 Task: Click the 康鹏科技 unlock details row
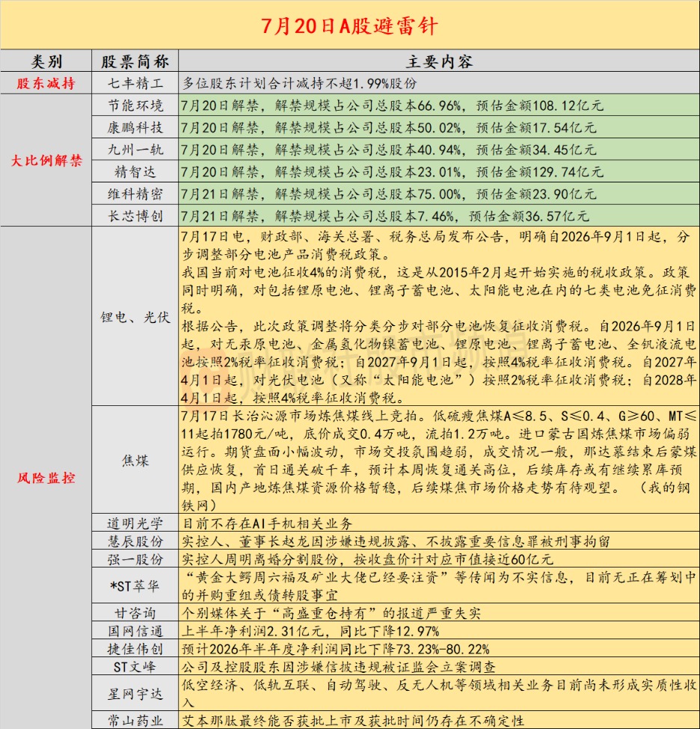(x=439, y=127)
